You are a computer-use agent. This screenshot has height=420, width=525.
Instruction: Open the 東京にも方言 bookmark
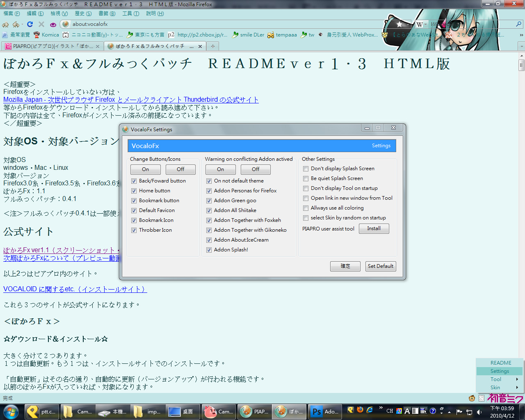146,35
